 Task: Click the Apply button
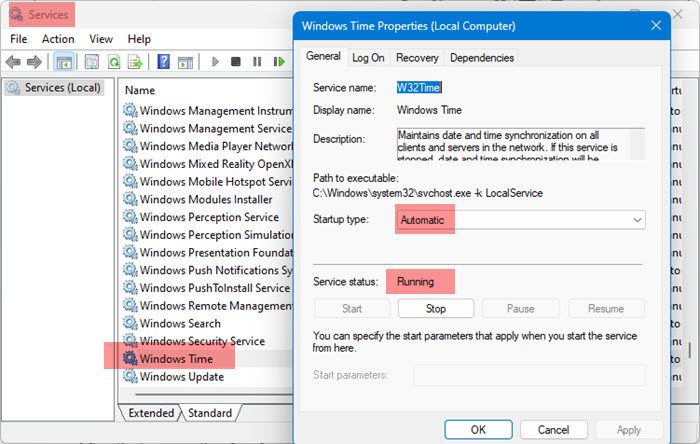tap(629, 429)
